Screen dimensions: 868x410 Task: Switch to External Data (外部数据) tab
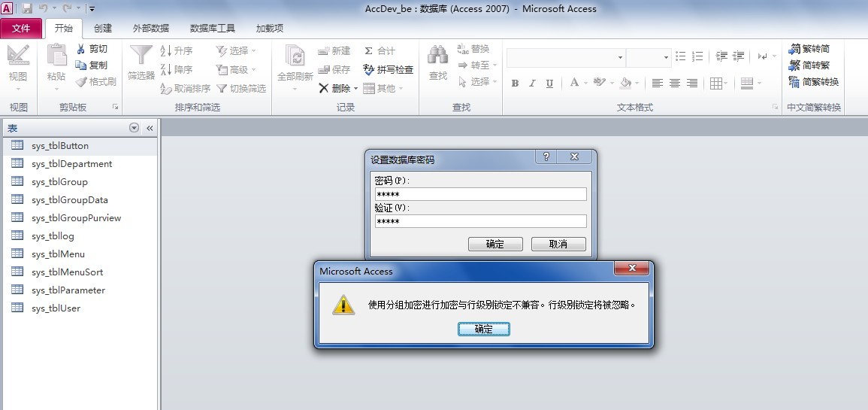[x=151, y=29]
